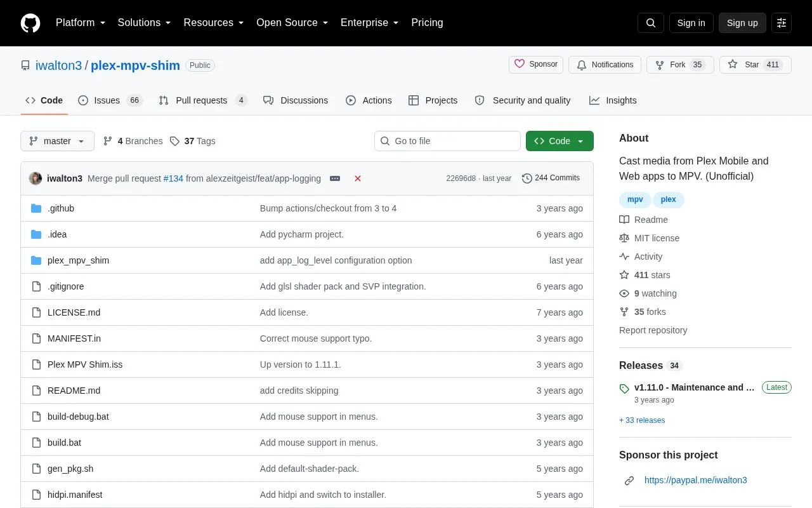812x508 pixels.
Task: Open iwalton3's avatar on latest commit
Action: (36, 178)
